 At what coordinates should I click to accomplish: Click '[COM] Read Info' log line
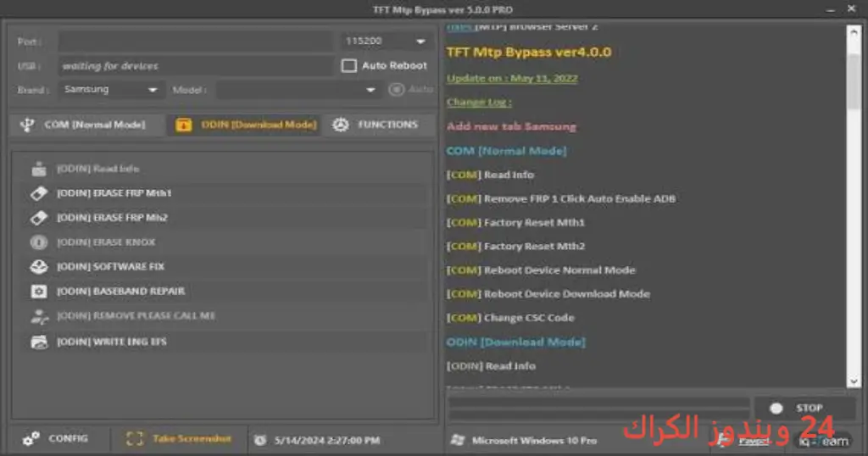pyautogui.click(x=491, y=175)
